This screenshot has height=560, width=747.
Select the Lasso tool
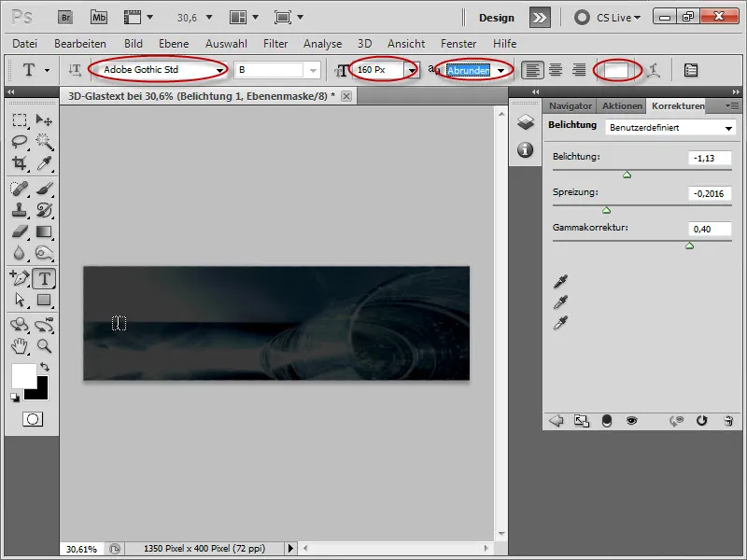[x=20, y=142]
